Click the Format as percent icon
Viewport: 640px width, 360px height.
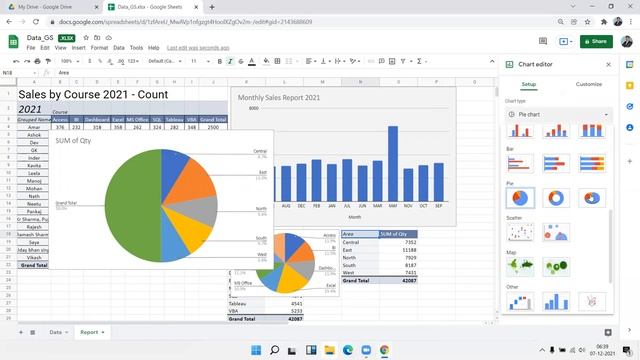[100, 61]
